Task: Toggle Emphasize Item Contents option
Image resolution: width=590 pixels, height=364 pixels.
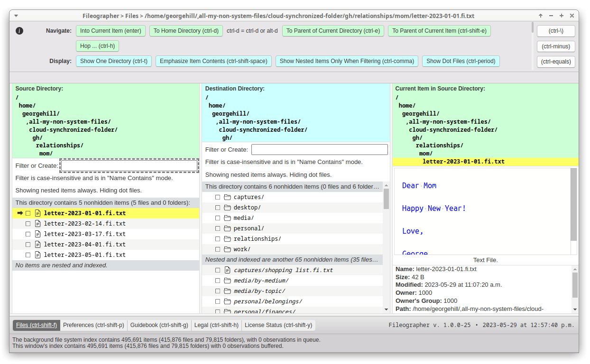Action: pyautogui.click(x=213, y=61)
